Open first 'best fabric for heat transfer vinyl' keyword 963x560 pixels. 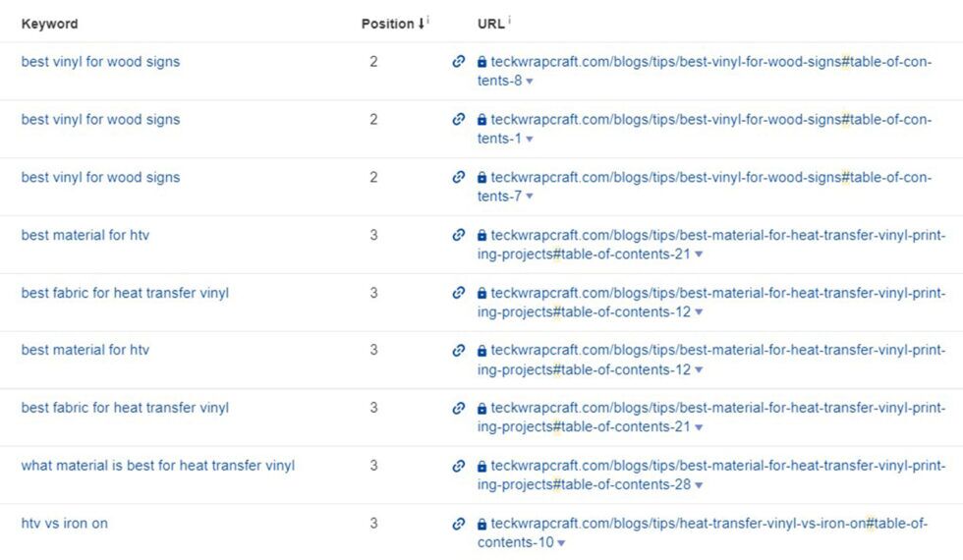pyautogui.click(x=125, y=293)
